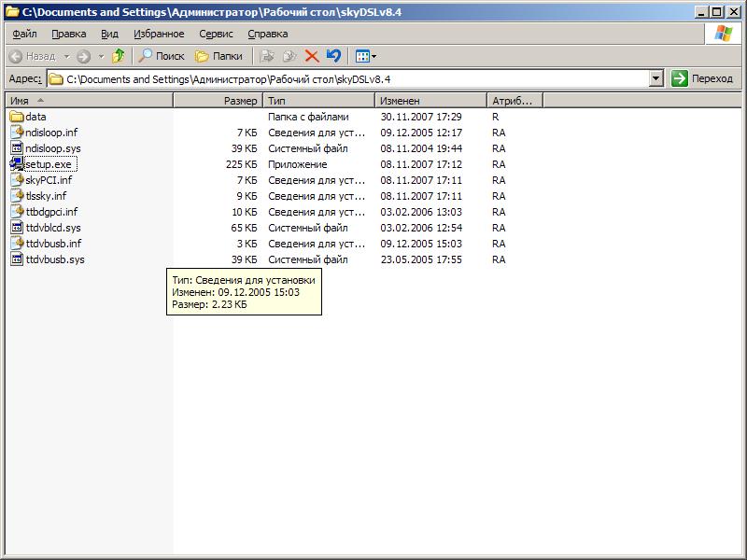Toggle the Папки folders pane
The height and width of the screenshot is (560, 747).
[219, 56]
